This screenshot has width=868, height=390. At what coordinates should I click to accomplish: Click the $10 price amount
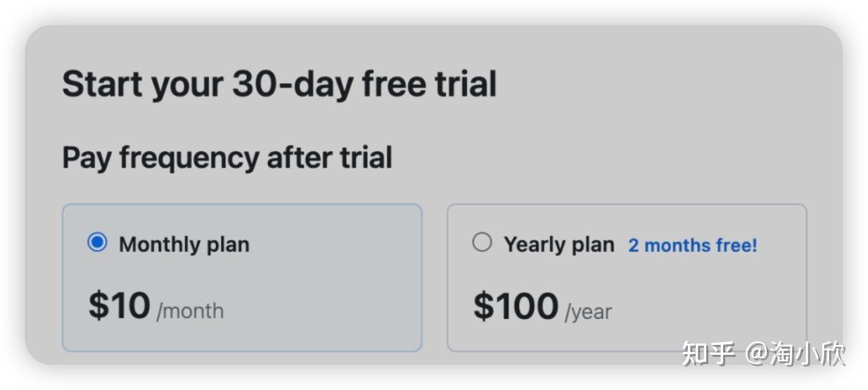pos(120,306)
